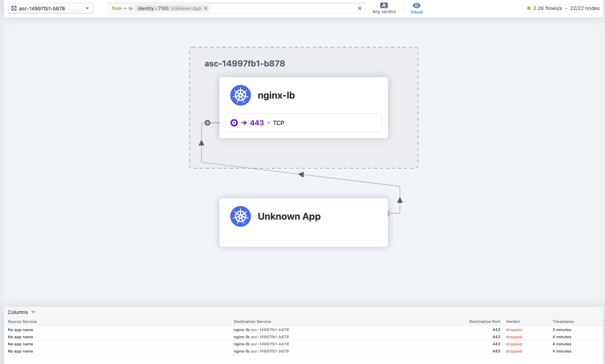Remove the identity=7193 filter tag
This screenshot has height=364, width=605.
point(206,8)
